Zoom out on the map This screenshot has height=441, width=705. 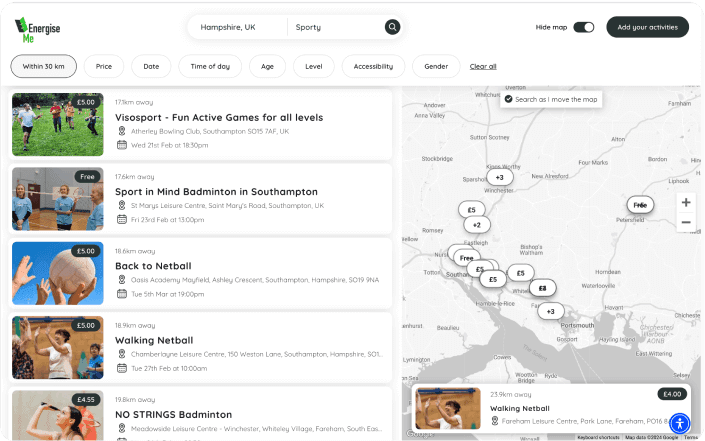click(685, 222)
